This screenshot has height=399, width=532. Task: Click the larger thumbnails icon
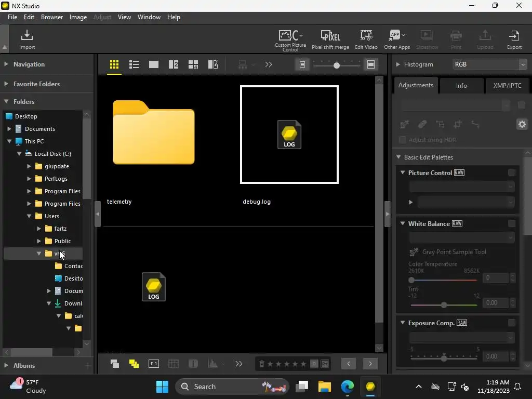point(371,64)
